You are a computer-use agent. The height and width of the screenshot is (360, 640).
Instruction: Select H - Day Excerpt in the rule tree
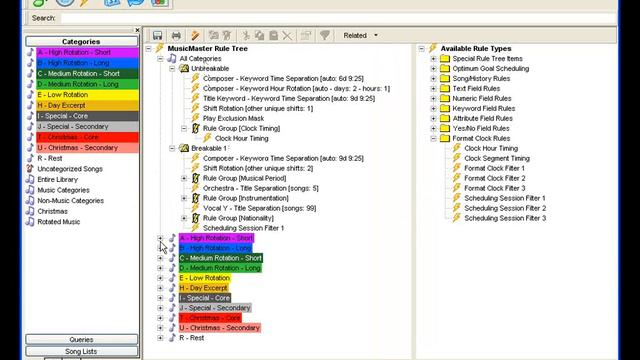pyautogui.click(x=204, y=288)
